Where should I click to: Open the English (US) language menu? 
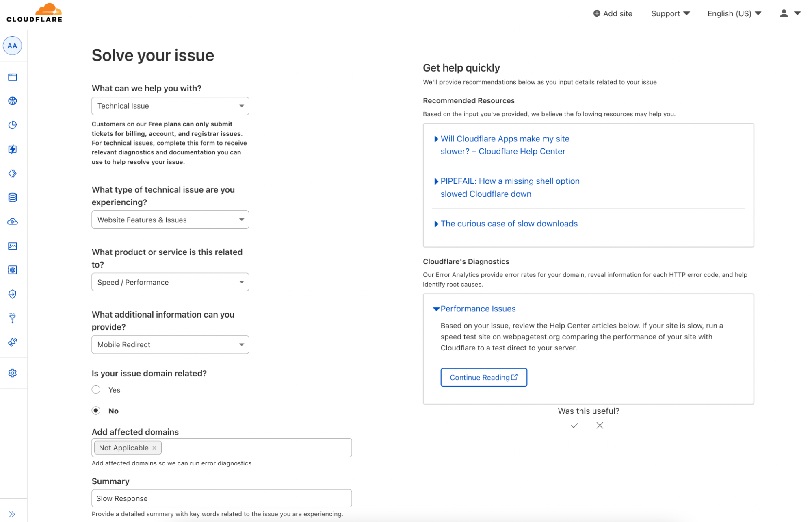click(734, 13)
